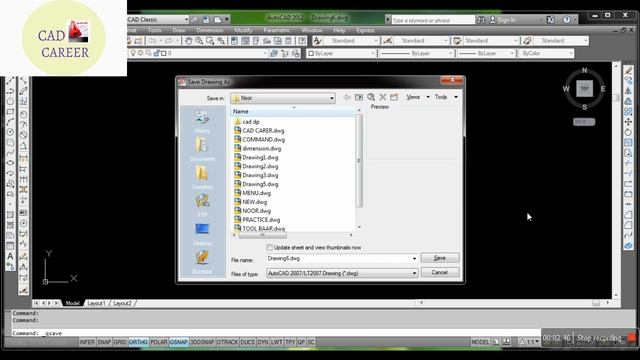Toggle ORTHO mode in the status bar
This screenshot has height=360, width=640.
[138, 342]
